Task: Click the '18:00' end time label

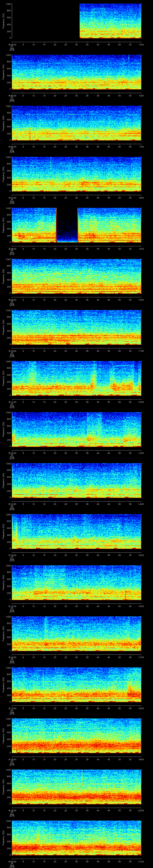Action: (141, 708)
